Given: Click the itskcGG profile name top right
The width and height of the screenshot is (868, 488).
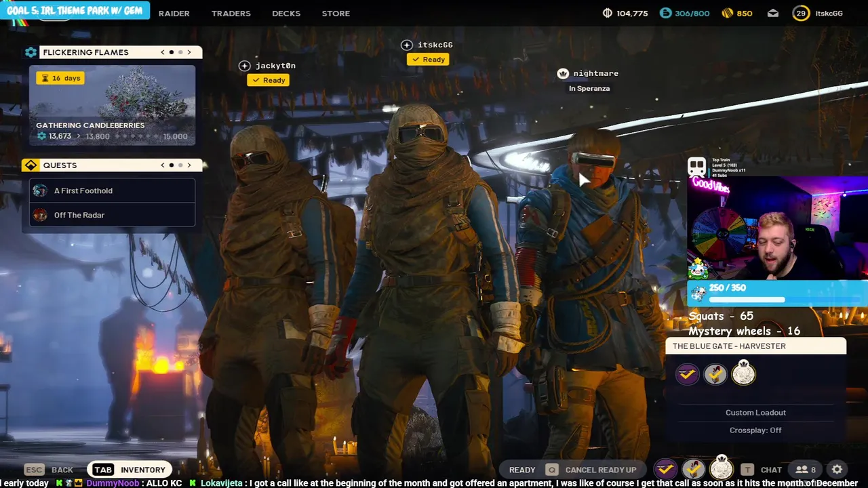Looking at the screenshot, I should [x=829, y=13].
